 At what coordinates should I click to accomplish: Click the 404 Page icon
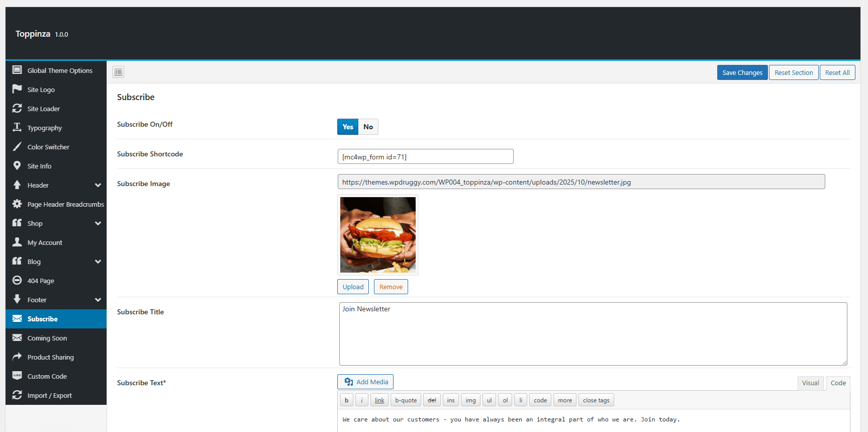[17, 280]
